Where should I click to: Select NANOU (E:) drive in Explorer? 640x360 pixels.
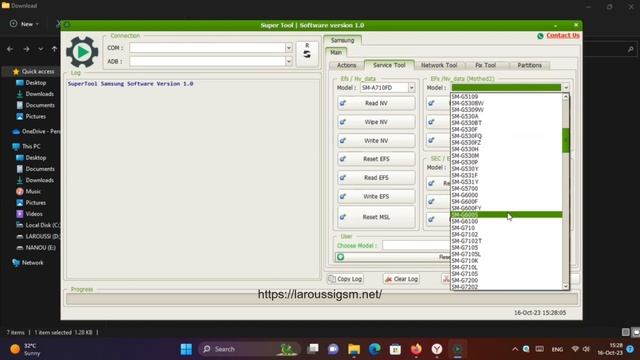pyautogui.click(x=40, y=248)
